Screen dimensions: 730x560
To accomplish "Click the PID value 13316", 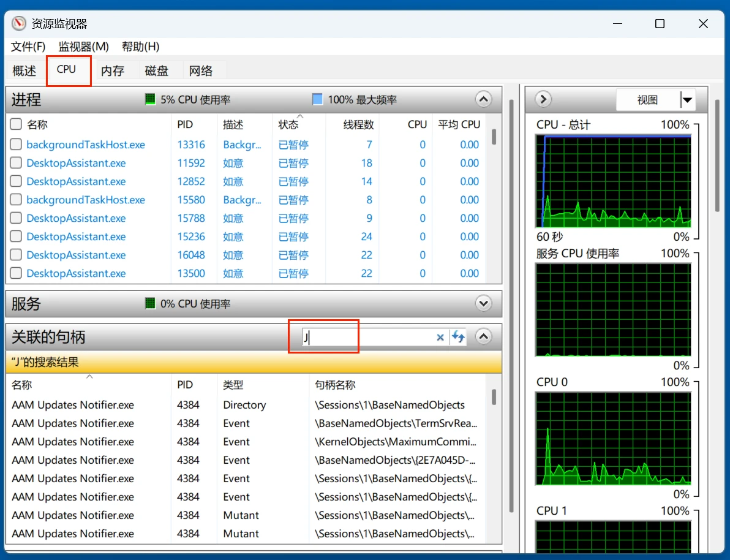I will 191,145.
